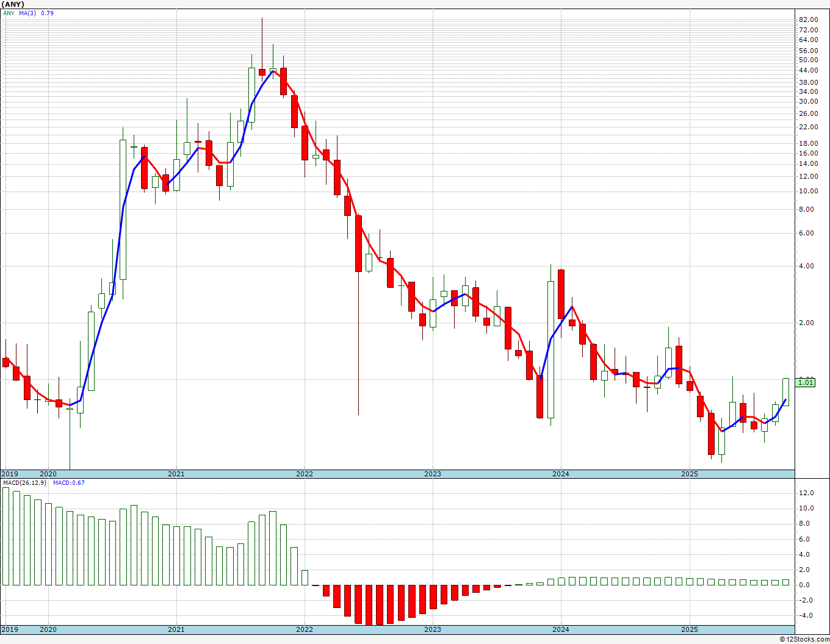Click 2023 on the MACD panel time axis
Viewport: 830px width, 644px height.
click(433, 629)
